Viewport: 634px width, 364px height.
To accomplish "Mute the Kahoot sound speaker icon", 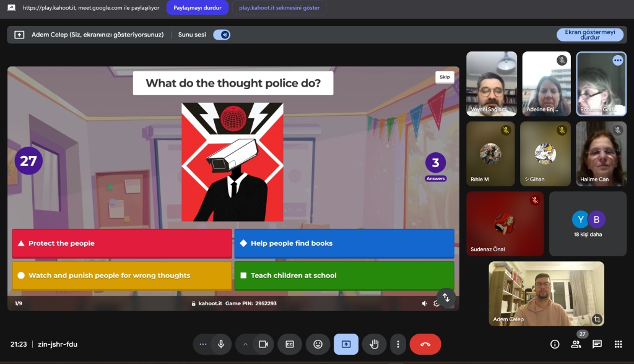I will pos(424,303).
